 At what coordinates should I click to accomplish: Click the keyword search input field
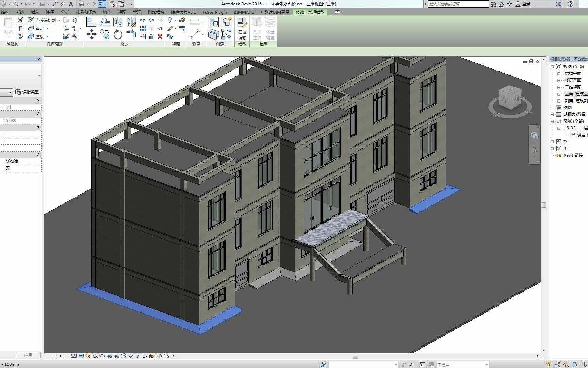click(x=458, y=4)
